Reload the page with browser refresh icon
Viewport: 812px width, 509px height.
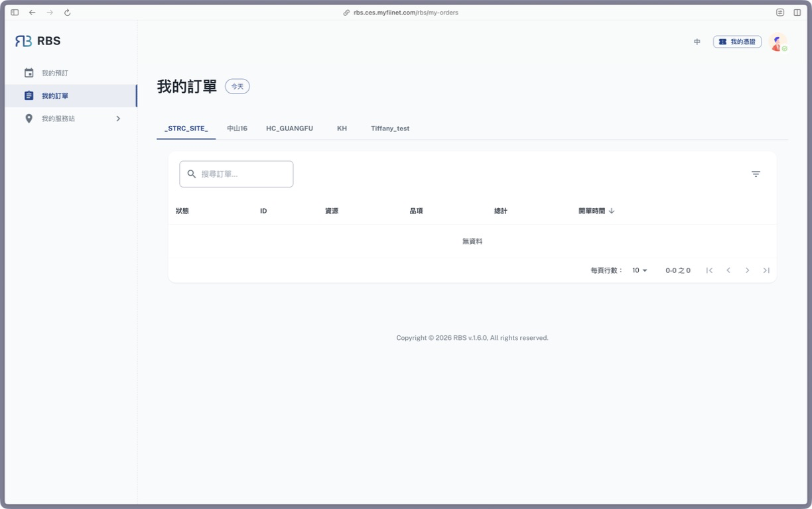click(67, 13)
